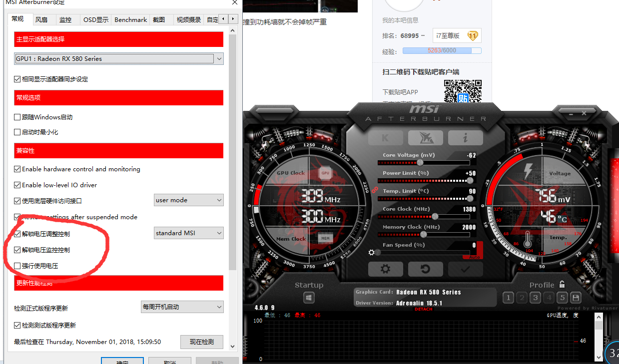The height and width of the screenshot is (364, 619).
Task: Open Afterburner settings via the gear button
Action: pyautogui.click(x=385, y=269)
